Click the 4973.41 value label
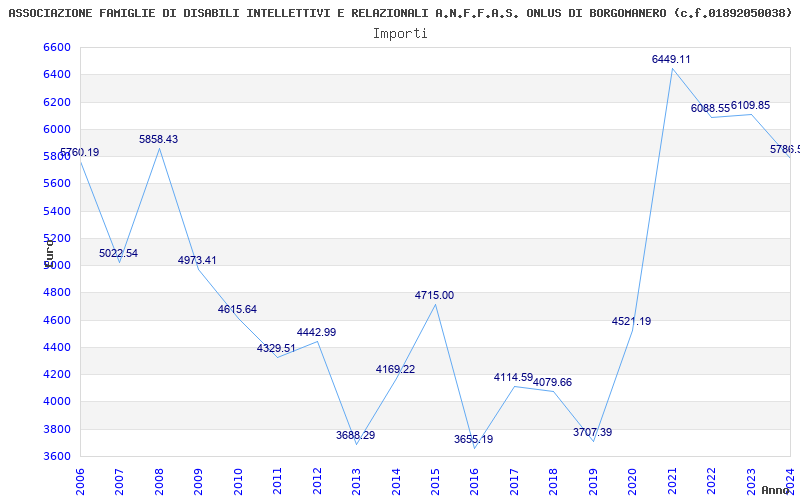This screenshot has width=800, height=500. point(197,261)
